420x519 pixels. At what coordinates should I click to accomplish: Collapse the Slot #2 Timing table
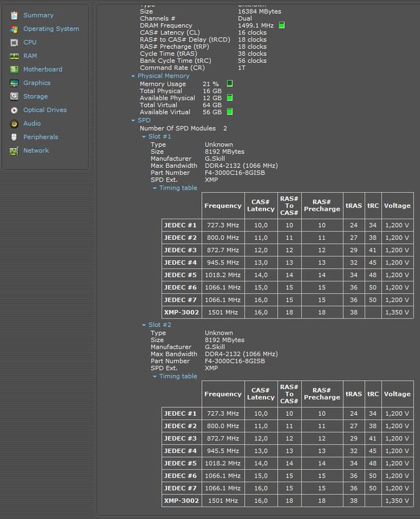coord(154,376)
